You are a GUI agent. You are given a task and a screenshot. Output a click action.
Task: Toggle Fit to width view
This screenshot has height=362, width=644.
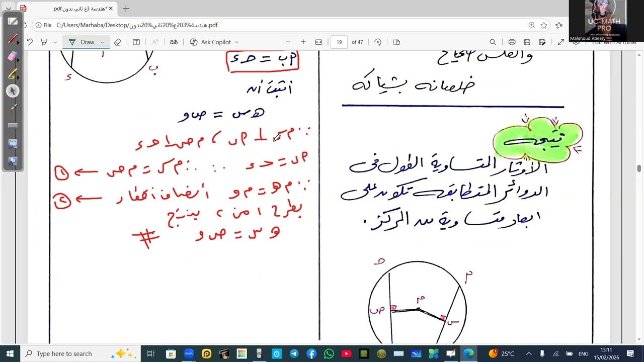click(318, 42)
